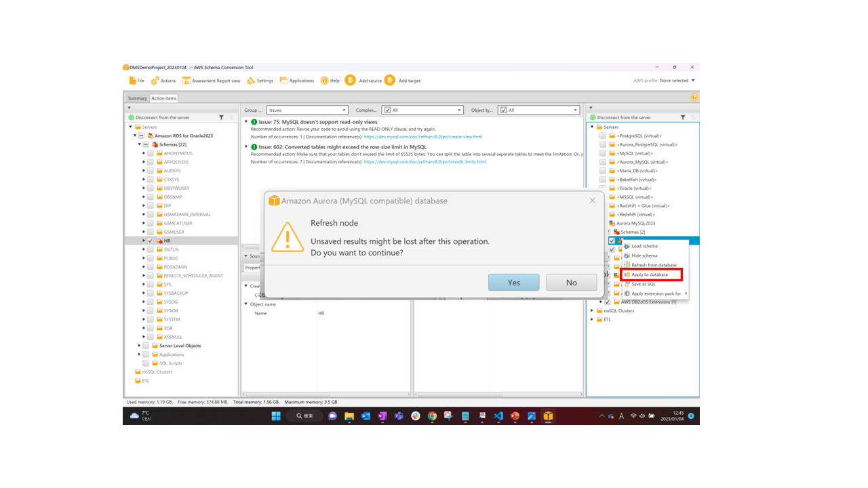Open the File menu icon
Image resolution: width=868 pixels, height=488 pixels.
(132, 81)
